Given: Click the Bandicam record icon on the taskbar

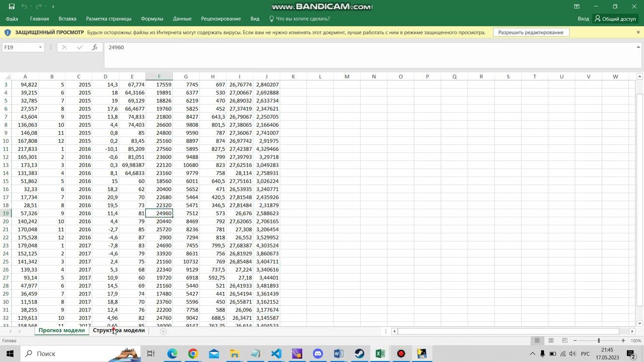Looking at the screenshot, I should (401, 353).
